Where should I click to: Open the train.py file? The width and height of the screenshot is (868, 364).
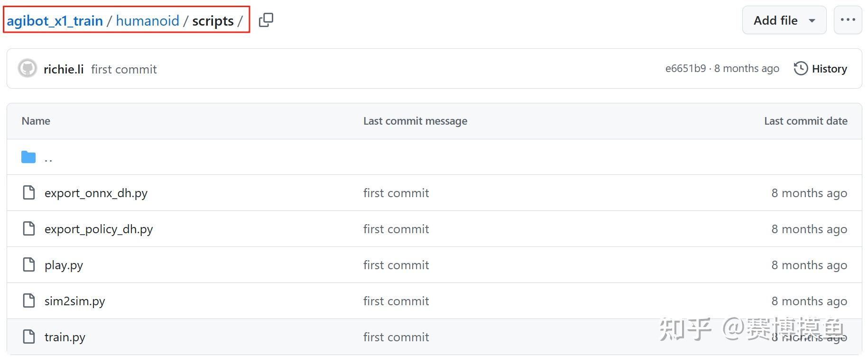pyautogui.click(x=65, y=337)
